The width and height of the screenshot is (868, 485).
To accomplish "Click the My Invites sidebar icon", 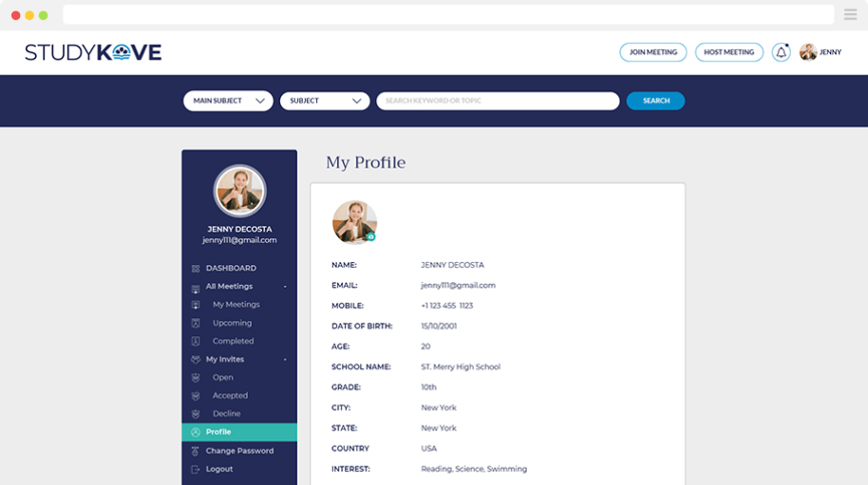I will pyautogui.click(x=196, y=360).
